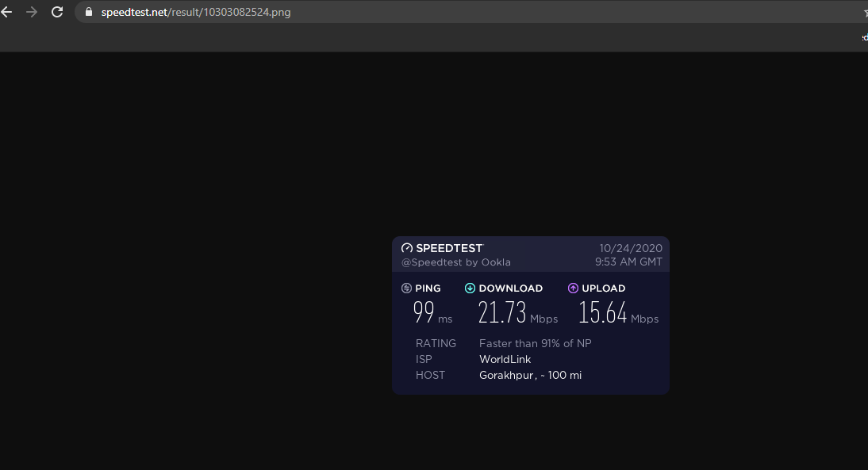Click the upload arrow icon
Image resolution: width=868 pixels, height=470 pixels.
(x=573, y=288)
